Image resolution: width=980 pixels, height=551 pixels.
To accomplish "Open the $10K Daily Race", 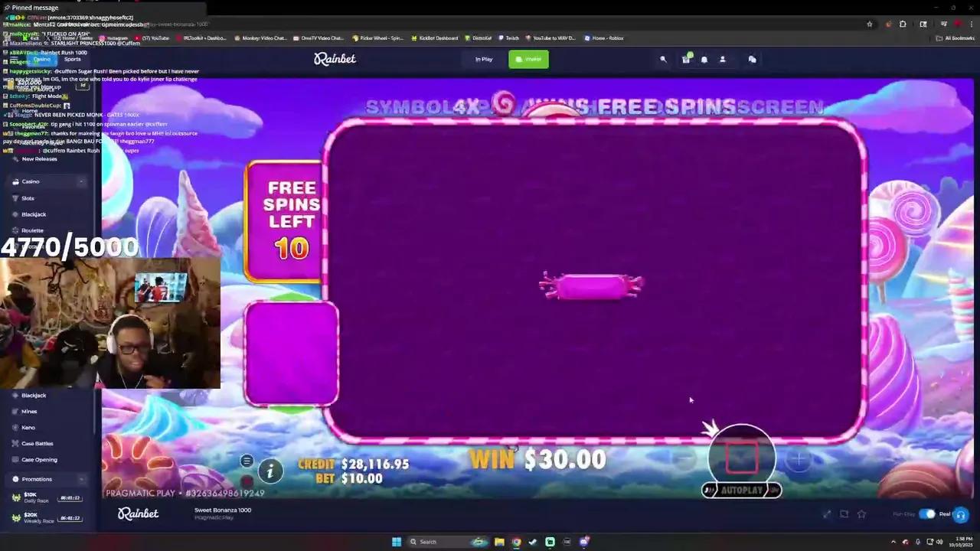I will click(47, 497).
